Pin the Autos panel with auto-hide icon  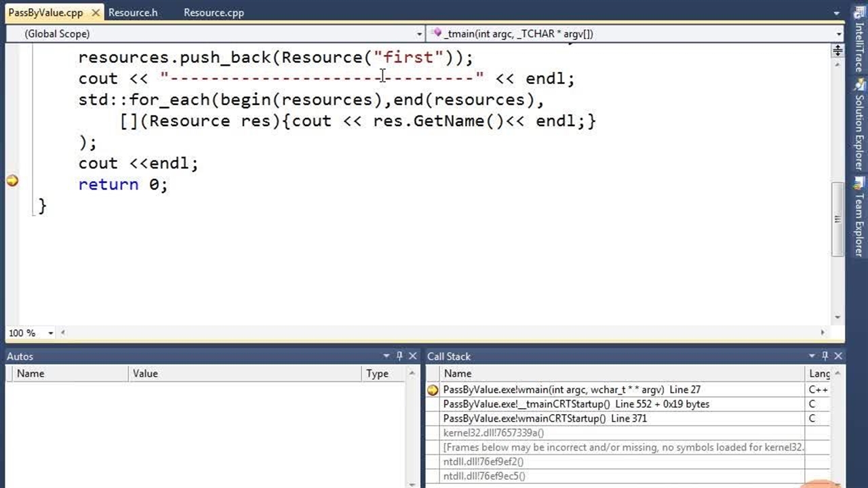coord(399,356)
